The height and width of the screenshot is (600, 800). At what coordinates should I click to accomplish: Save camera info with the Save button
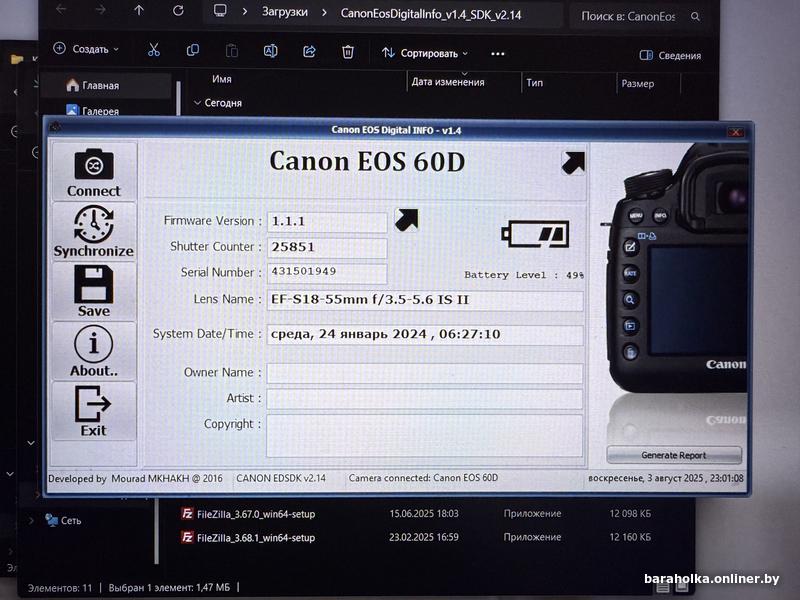(94, 291)
